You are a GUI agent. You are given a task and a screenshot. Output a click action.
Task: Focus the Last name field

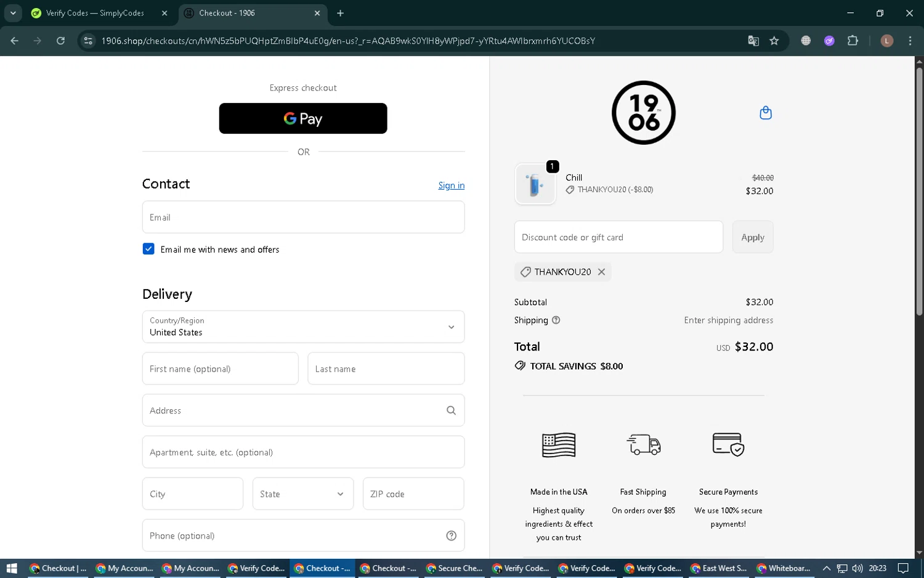(386, 368)
